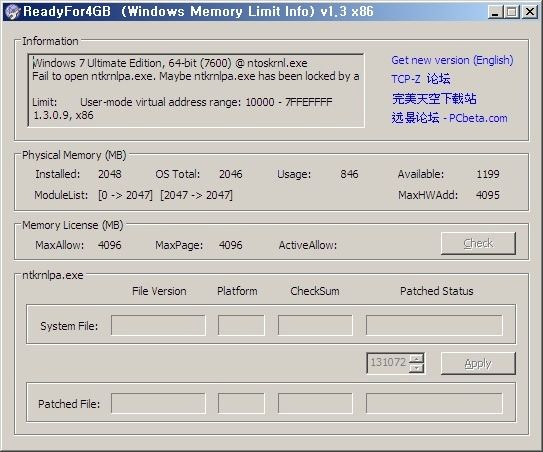Open the 'Get new version (English)' link
This screenshot has width=543, height=452.
452,60
